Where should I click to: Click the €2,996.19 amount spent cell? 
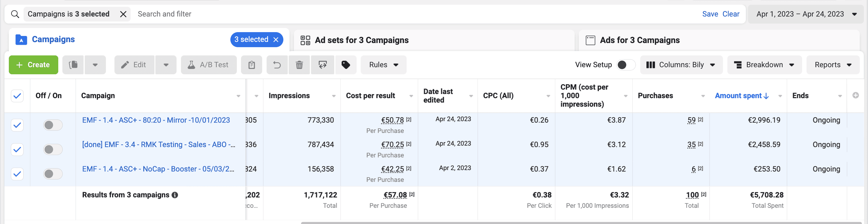pyautogui.click(x=764, y=120)
